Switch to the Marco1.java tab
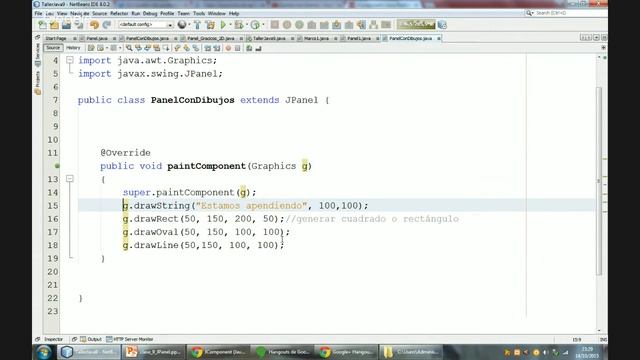 (x=317, y=38)
